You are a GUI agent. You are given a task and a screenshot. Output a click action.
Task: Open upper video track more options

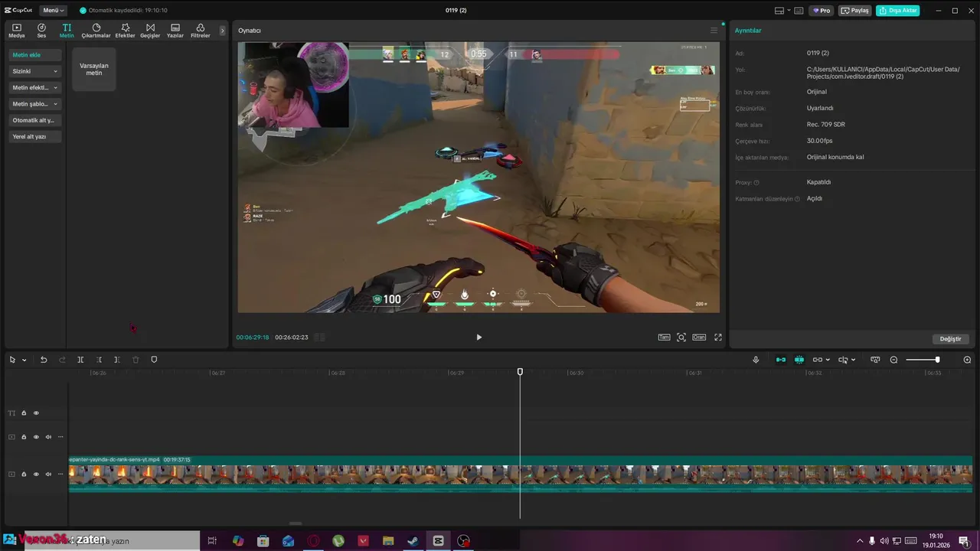click(60, 437)
